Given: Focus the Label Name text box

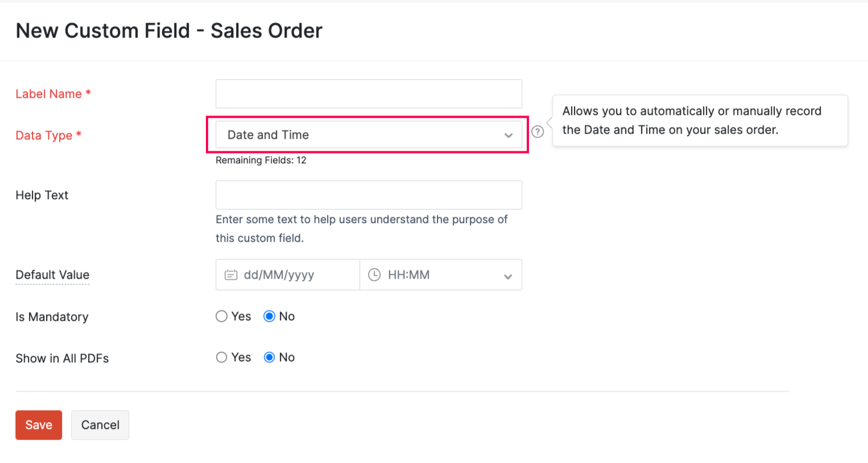Looking at the screenshot, I should pos(369,94).
